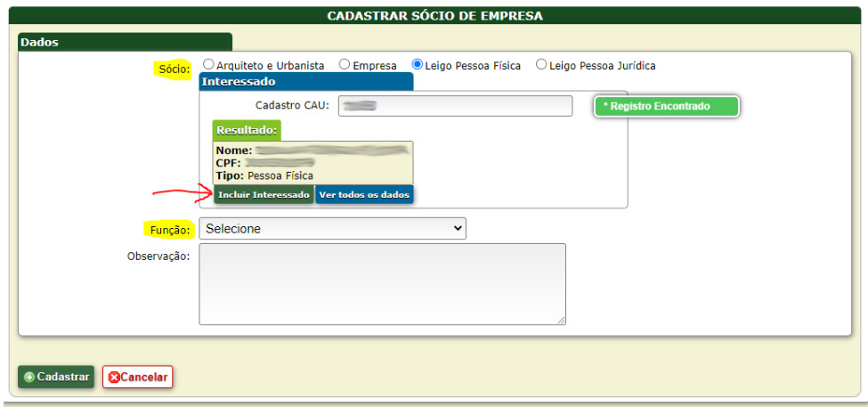The image size is (868, 407).
Task: Open the Função dropdown showing Selecione
Action: tap(332, 229)
